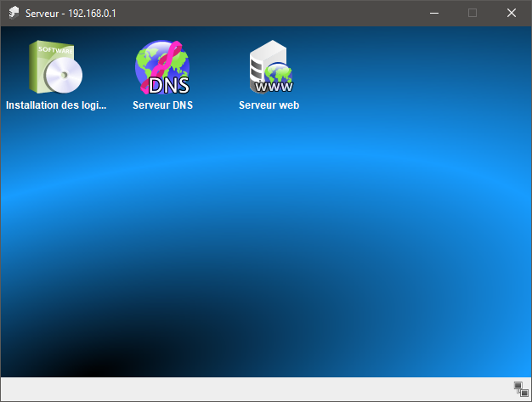Click the network status icon in status bar
The image size is (532, 402).
[x=520, y=389]
